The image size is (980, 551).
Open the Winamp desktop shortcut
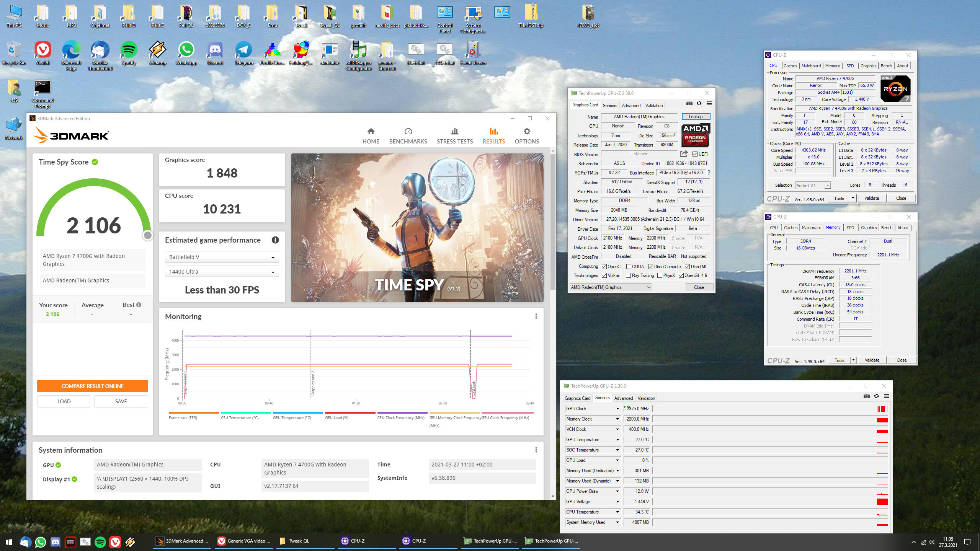tap(157, 54)
